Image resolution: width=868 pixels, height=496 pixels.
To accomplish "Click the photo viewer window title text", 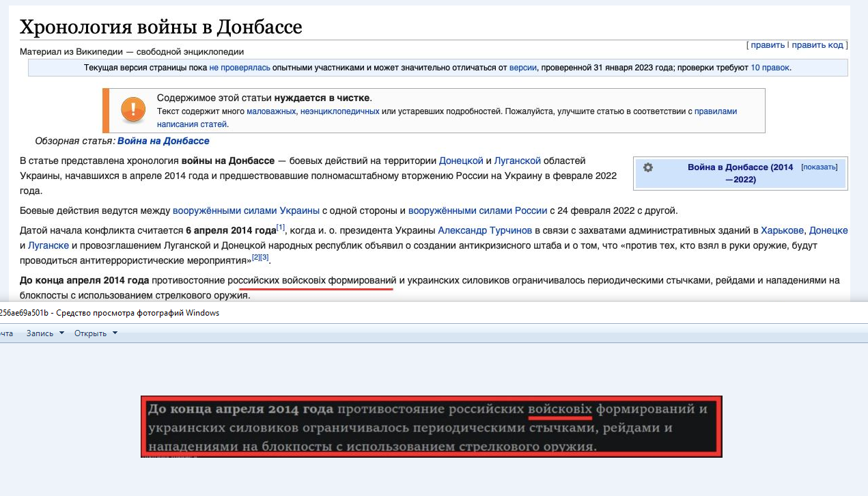I will tap(109, 313).
